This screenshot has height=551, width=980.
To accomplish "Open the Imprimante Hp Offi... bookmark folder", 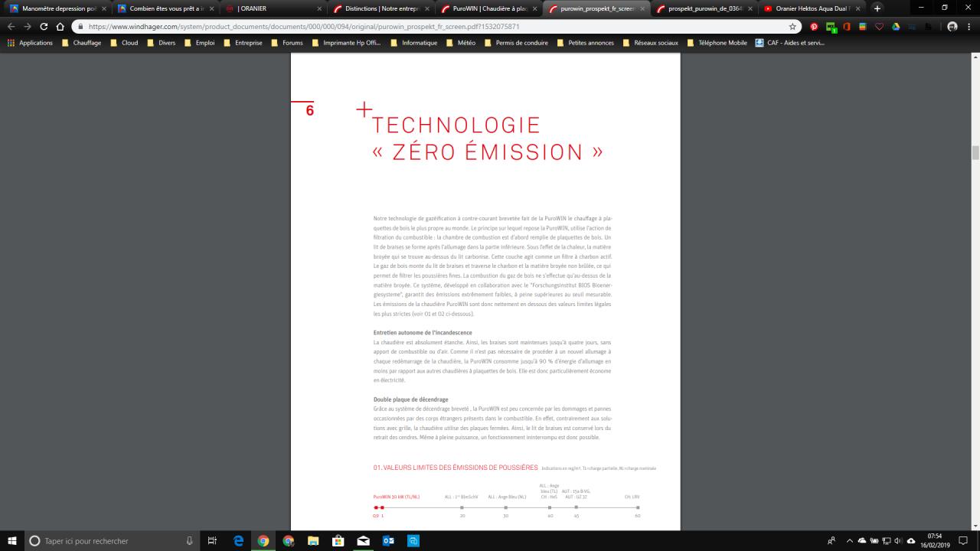I will pyautogui.click(x=346, y=43).
